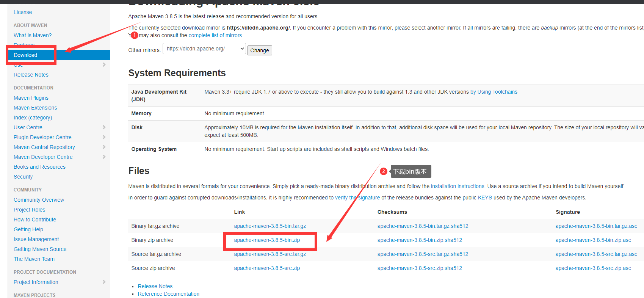
Task: Open installation instructions link
Action: pos(458,186)
